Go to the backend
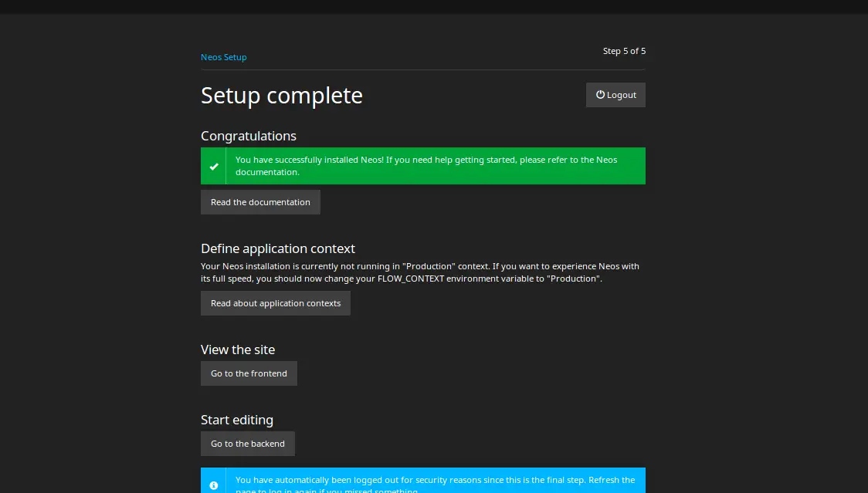Screen dimensions: 868x493 click(x=247, y=444)
